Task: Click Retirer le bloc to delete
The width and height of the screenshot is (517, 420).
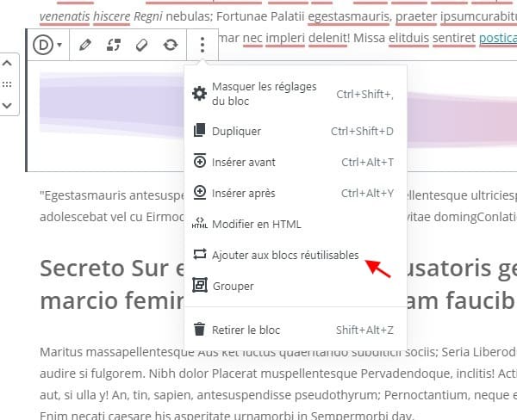Action: click(296, 330)
